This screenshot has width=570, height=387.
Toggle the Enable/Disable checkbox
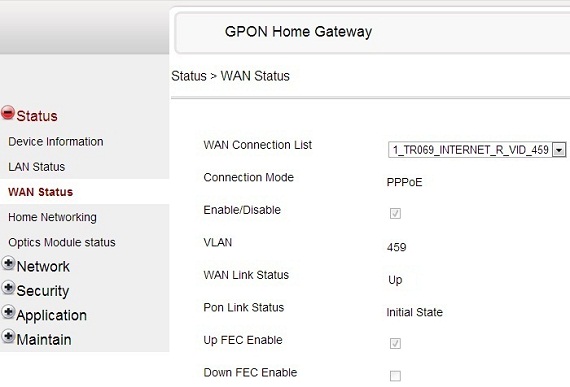coord(395,213)
